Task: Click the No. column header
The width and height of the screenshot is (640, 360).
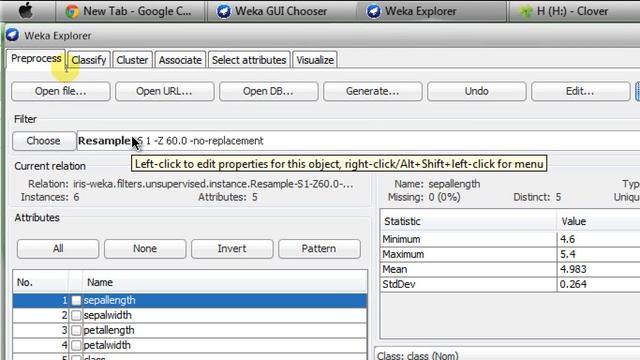Action: click(x=40, y=282)
